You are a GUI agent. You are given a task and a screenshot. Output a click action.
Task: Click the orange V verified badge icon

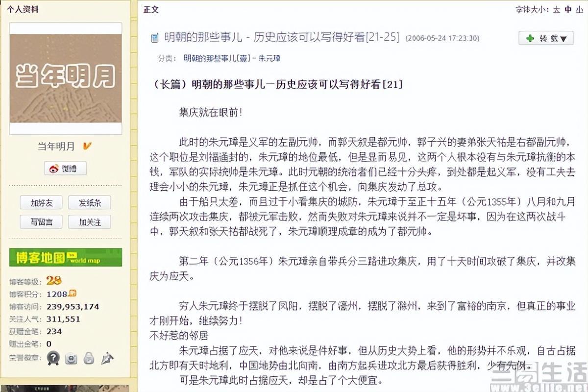tap(87, 146)
